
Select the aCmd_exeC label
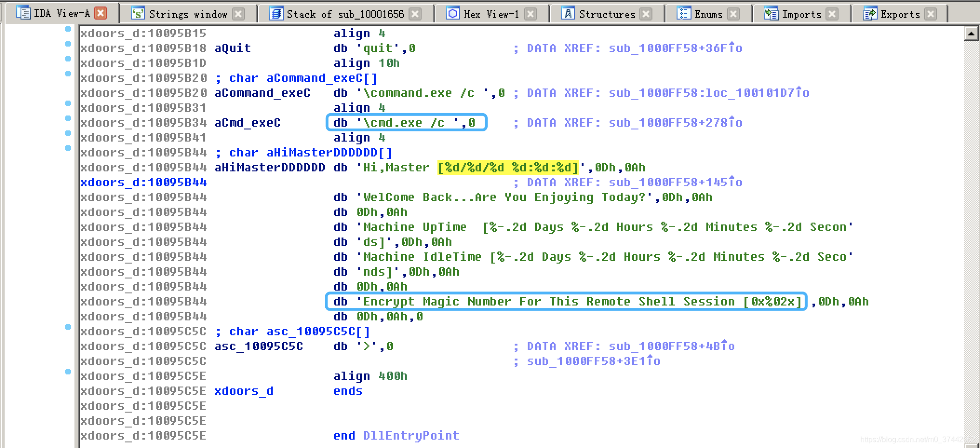pyautogui.click(x=247, y=122)
